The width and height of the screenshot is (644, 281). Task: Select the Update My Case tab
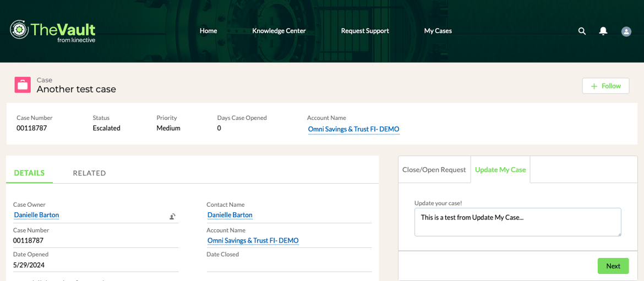[x=500, y=170]
